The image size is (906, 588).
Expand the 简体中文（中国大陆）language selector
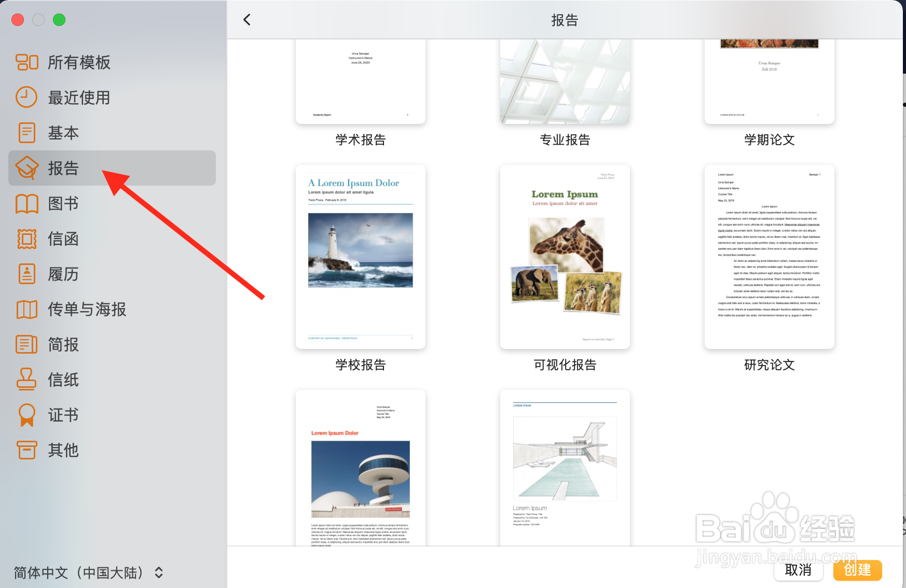click(x=88, y=573)
